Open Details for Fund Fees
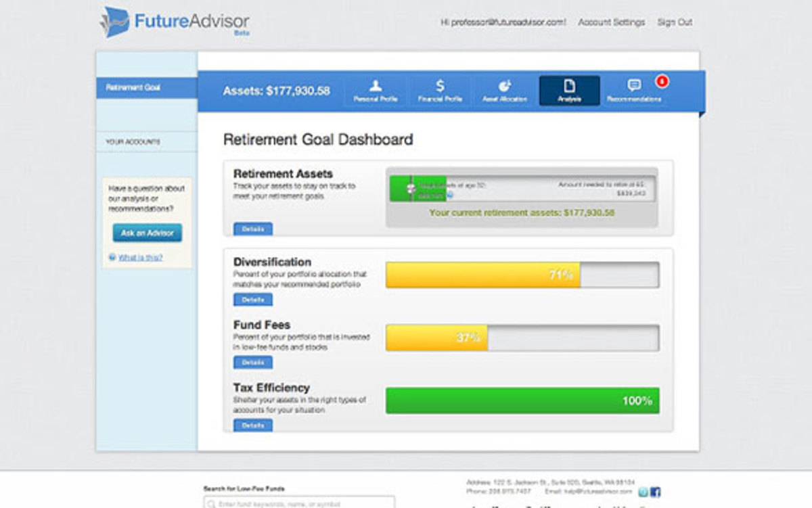Screen dimensions: 812x508 pos(253,363)
